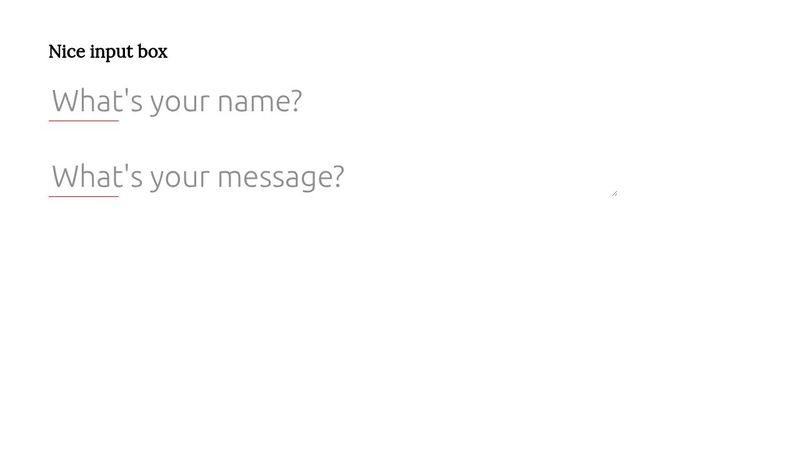Focus the "What's your message?" textarea

333,177
